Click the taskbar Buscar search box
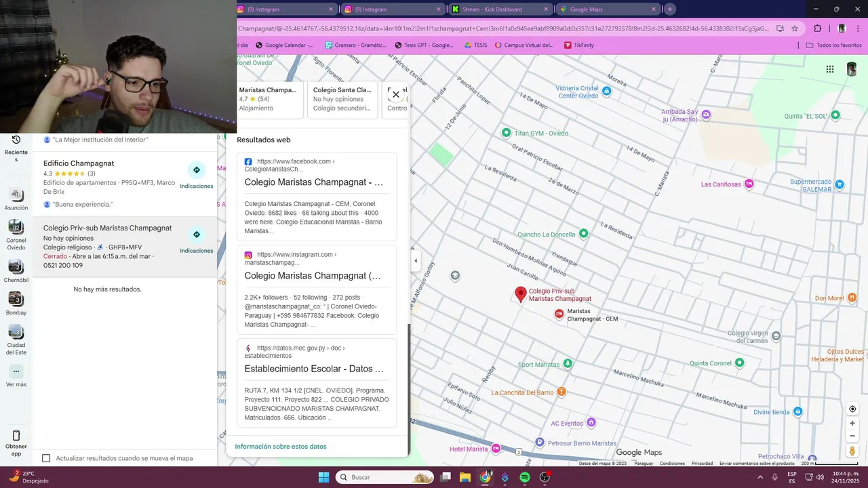 384,477
